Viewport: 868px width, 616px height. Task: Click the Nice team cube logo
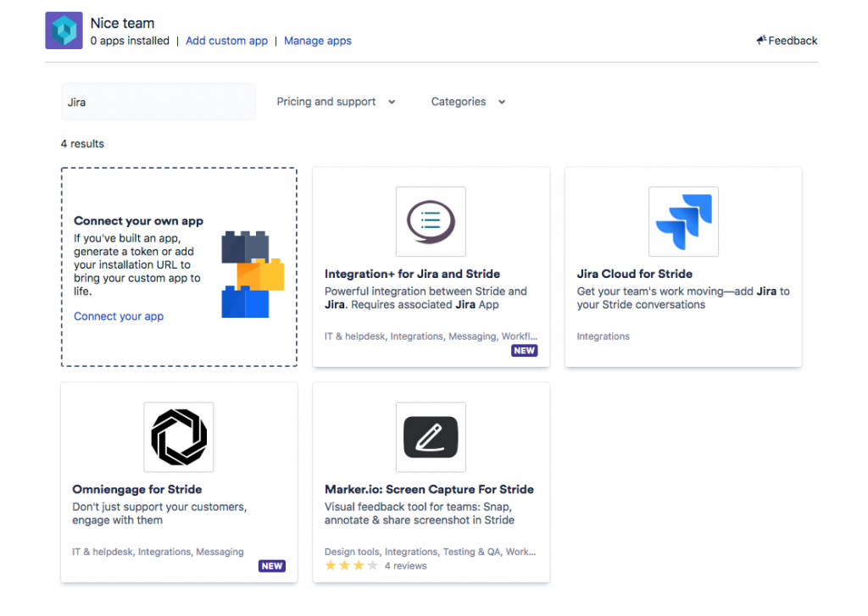point(64,31)
